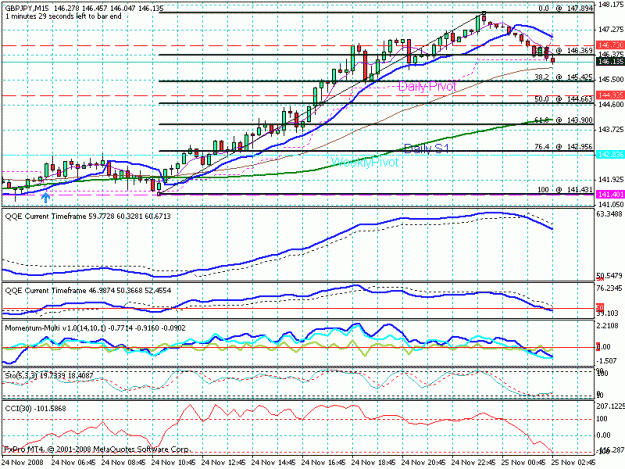625x469 pixels.
Task: Click the blue up arrow signal on chart
Action: 46,198
